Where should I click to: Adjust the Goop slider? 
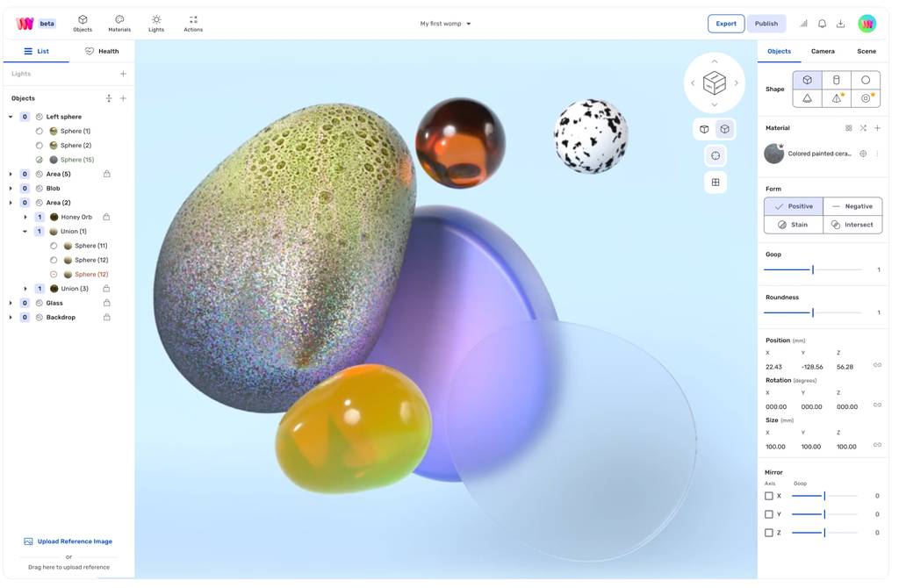(x=813, y=269)
